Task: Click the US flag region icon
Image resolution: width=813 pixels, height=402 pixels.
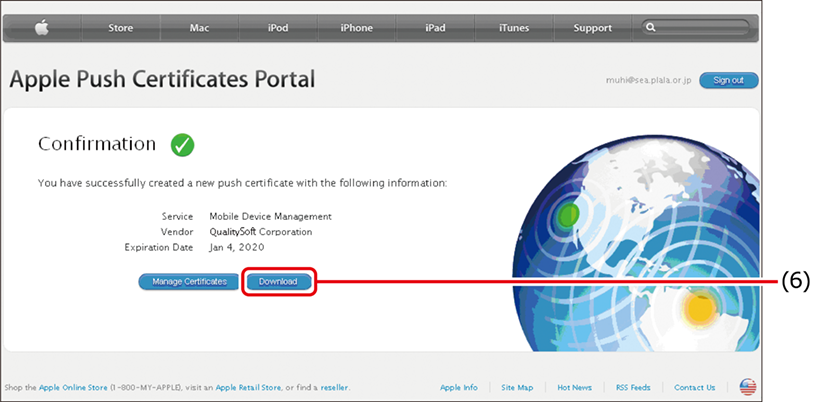Action: point(748,387)
